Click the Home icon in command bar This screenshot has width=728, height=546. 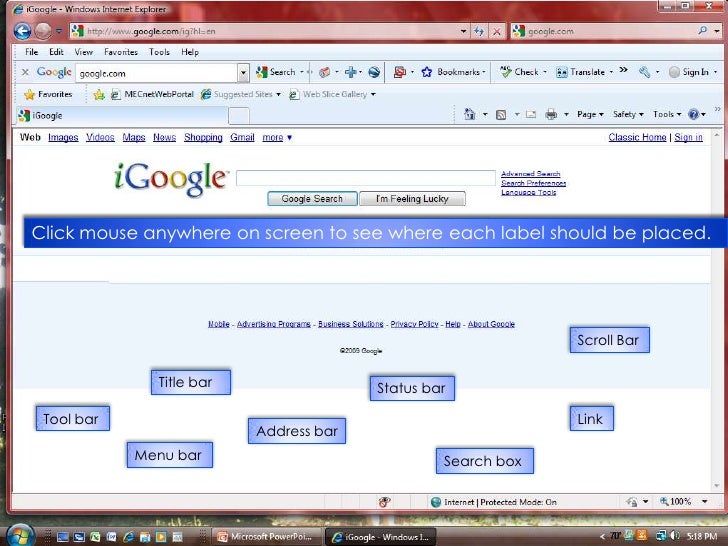pyautogui.click(x=470, y=114)
